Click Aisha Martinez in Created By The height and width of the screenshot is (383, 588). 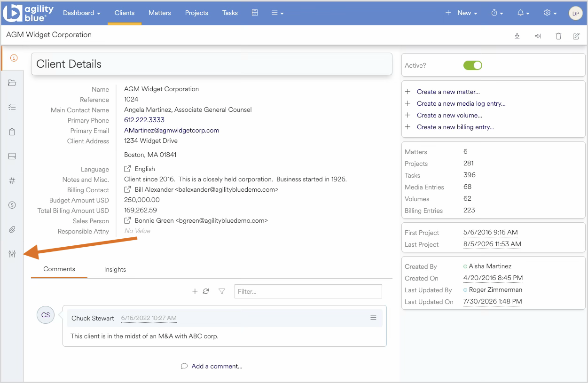[490, 266]
